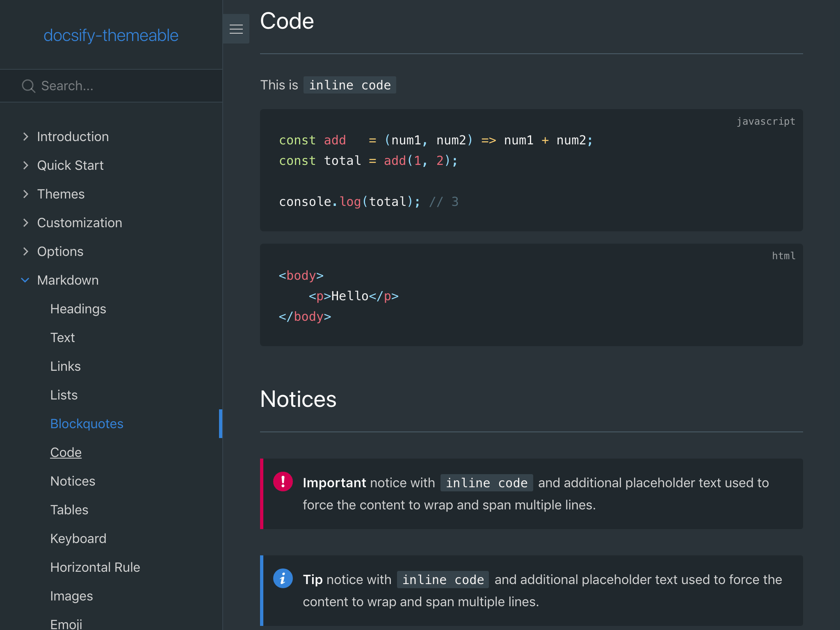Open the Tables page
The image size is (840, 630).
69,510
